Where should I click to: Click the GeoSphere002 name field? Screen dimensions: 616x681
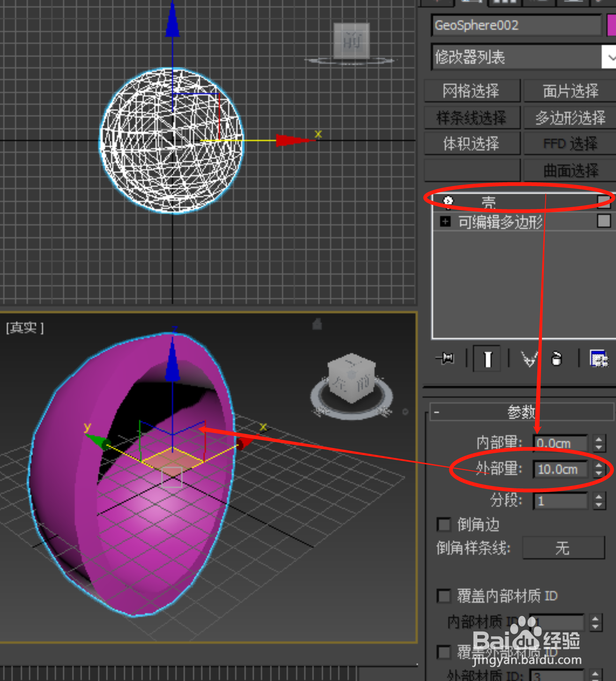click(x=515, y=26)
